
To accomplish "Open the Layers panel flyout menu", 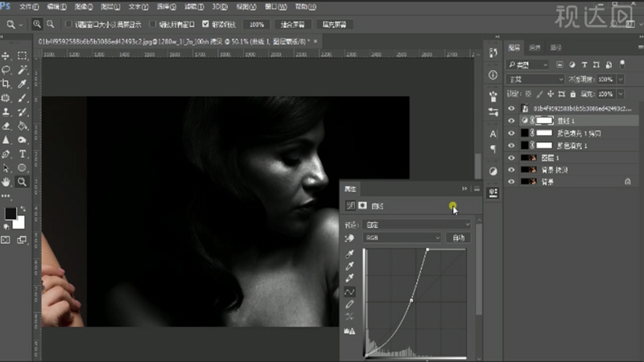I will (x=640, y=47).
